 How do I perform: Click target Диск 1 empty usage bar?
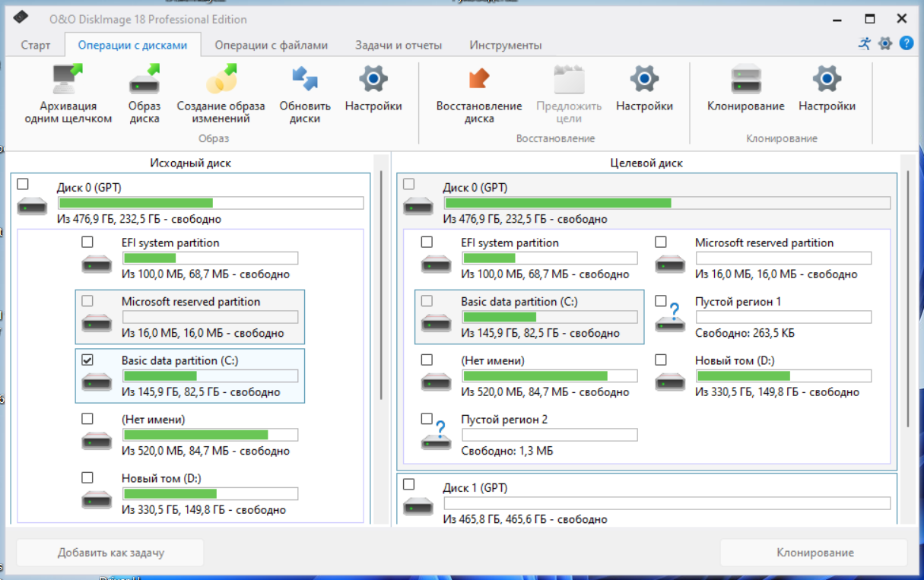tap(667, 503)
